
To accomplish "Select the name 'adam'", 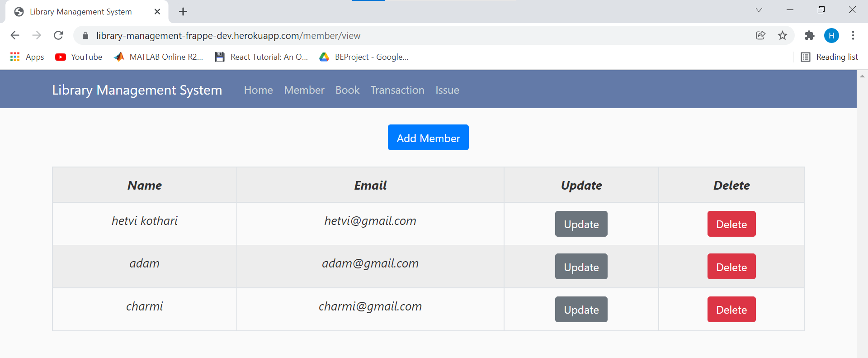I will pyautogui.click(x=145, y=263).
